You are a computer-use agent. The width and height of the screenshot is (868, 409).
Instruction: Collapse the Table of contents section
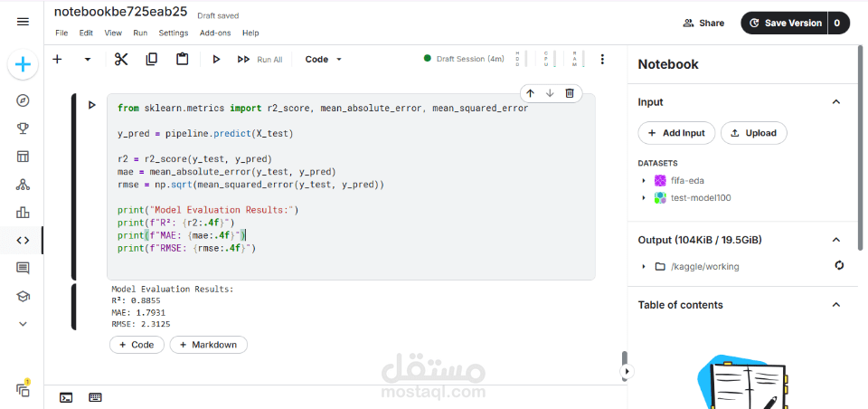(836, 305)
